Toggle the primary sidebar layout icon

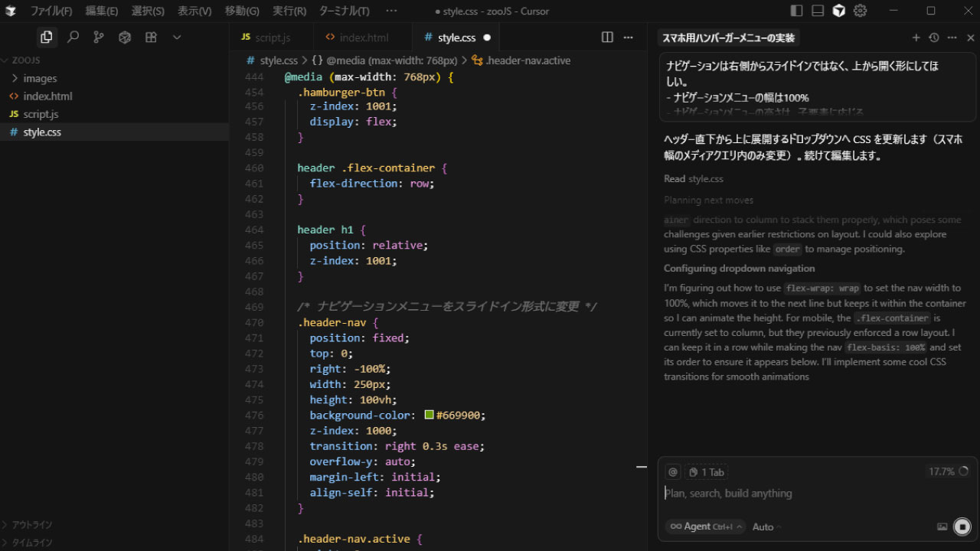(x=797, y=11)
